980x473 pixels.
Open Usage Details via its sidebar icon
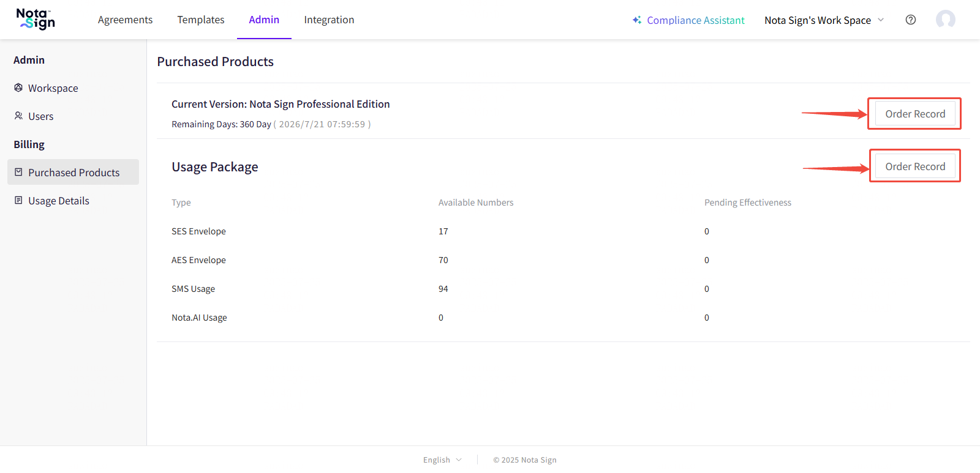click(x=18, y=200)
